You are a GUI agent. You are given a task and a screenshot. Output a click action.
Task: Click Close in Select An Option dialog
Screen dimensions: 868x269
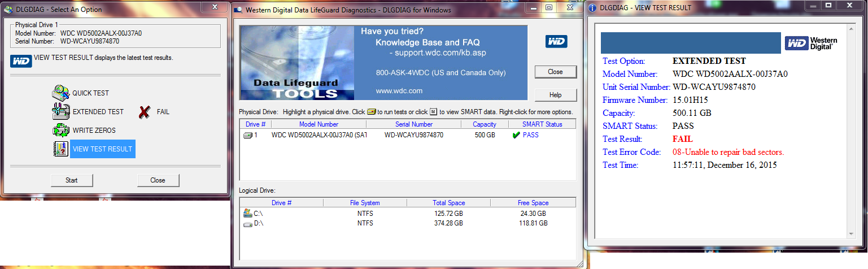pos(158,180)
